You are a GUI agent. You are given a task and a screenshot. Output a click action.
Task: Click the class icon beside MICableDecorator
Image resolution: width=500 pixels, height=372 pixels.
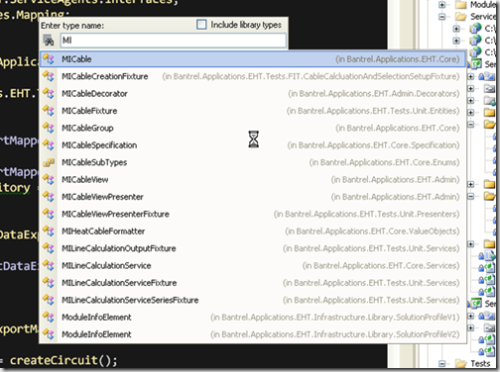tap(49, 94)
